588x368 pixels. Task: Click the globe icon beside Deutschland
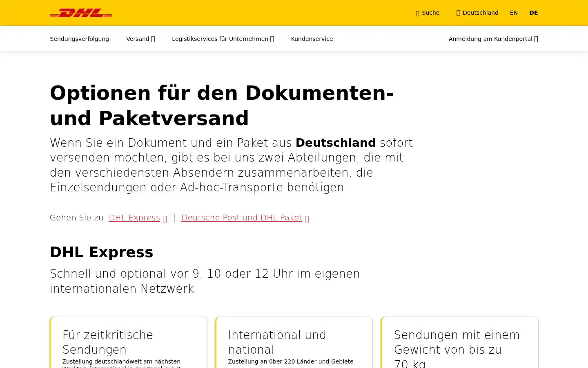(x=458, y=13)
